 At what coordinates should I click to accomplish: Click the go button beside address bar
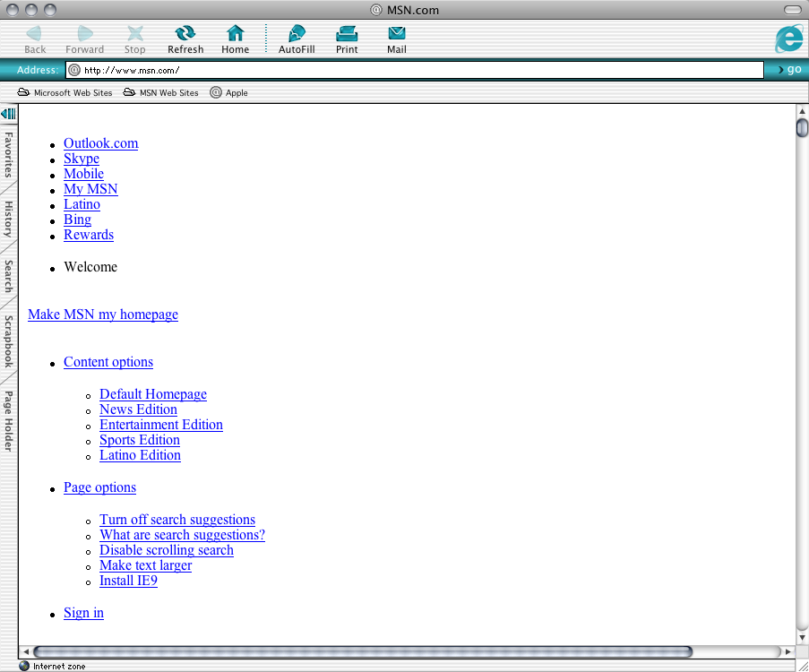coord(789,70)
